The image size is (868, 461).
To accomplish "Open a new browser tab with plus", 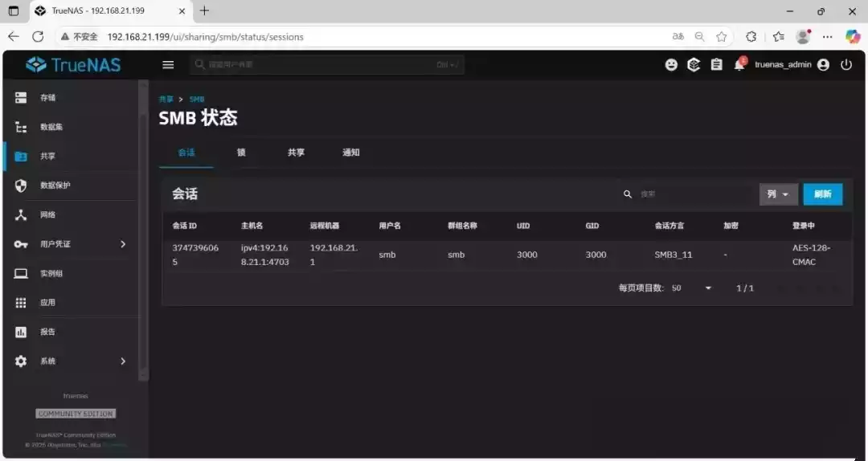I will (x=204, y=10).
